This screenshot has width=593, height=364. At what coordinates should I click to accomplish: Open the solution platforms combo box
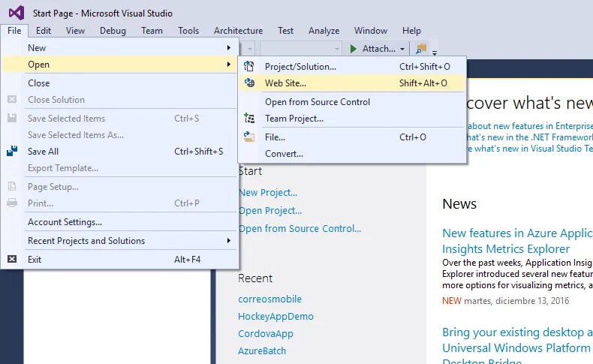pyautogui.click(x=301, y=49)
